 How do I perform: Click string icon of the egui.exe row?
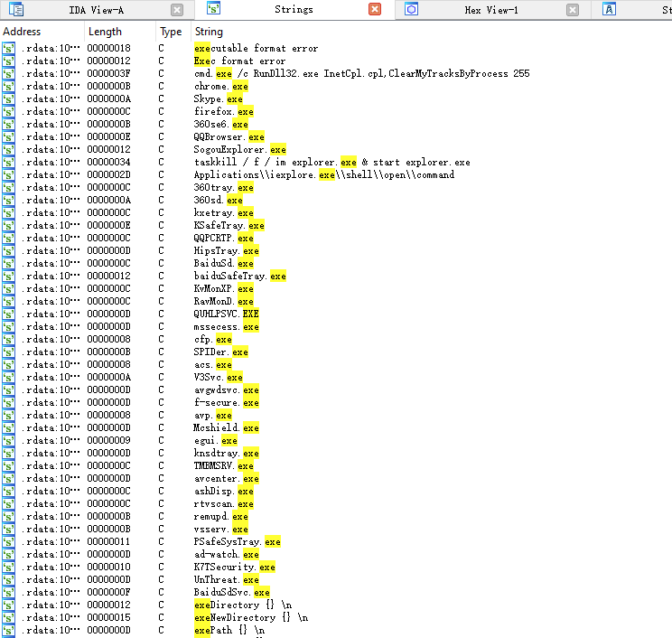(8, 440)
